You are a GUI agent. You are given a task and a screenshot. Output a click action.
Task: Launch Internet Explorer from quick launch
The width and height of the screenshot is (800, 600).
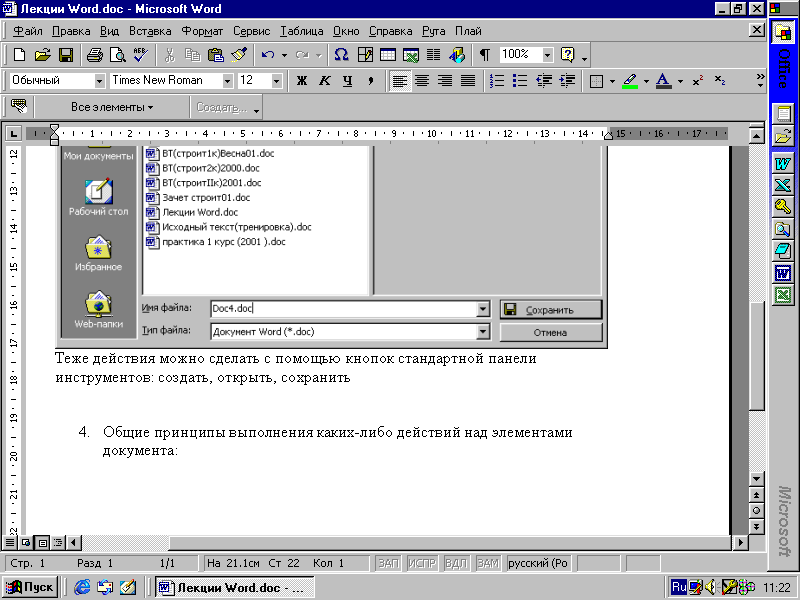[x=82, y=587]
